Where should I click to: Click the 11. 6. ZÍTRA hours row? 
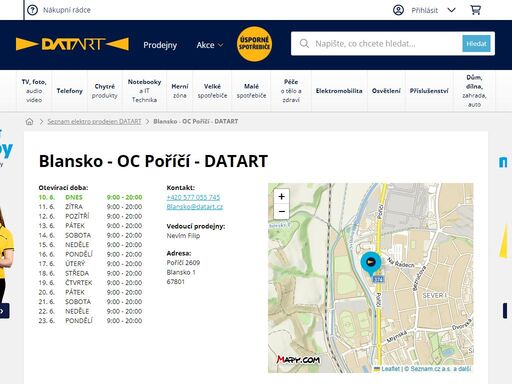pyautogui.click(x=90, y=207)
